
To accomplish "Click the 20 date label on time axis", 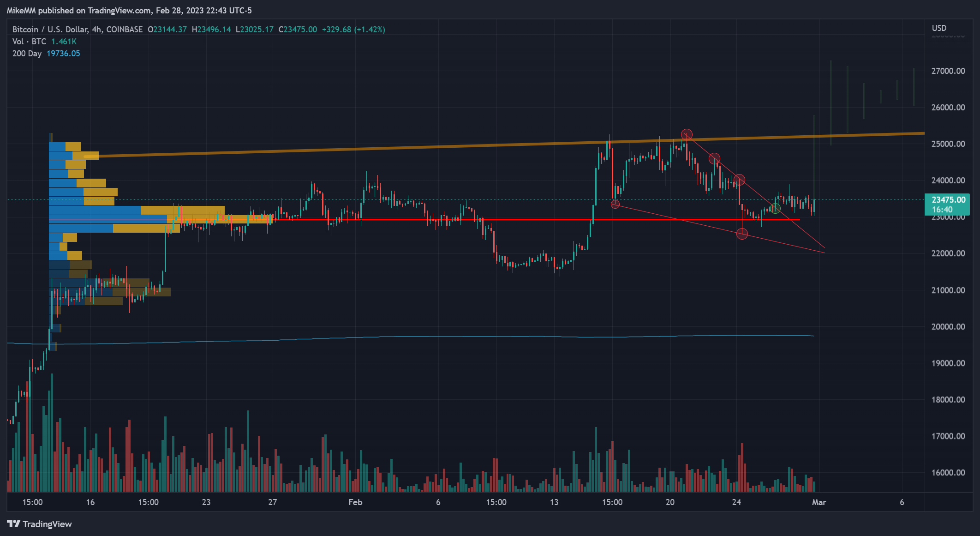I will [x=670, y=502].
